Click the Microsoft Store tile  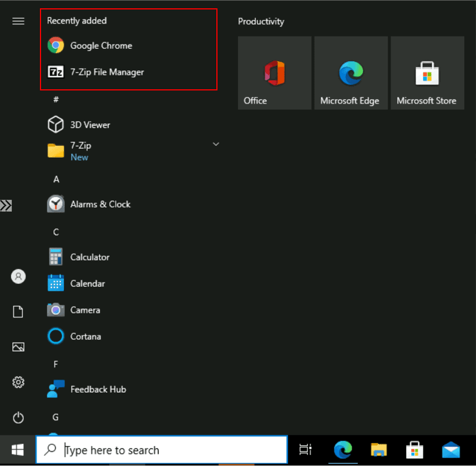coord(427,73)
